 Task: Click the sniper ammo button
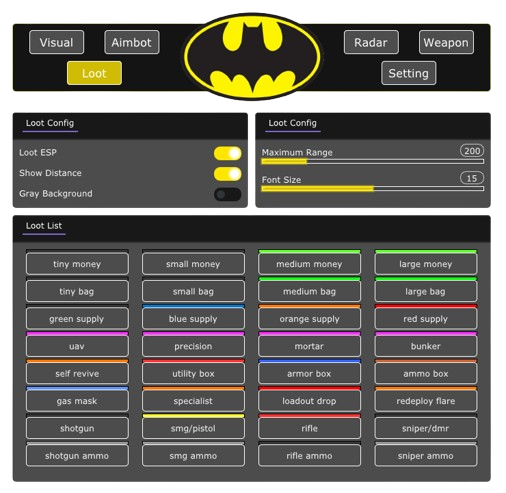426,455
